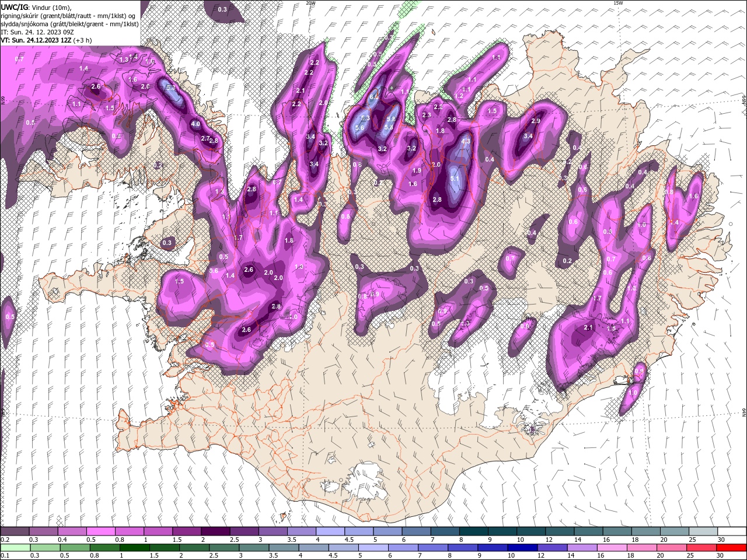This screenshot has height=560, width=747.
Task: Select the 1.2 value on the northern band
Action: pos(459,95)
